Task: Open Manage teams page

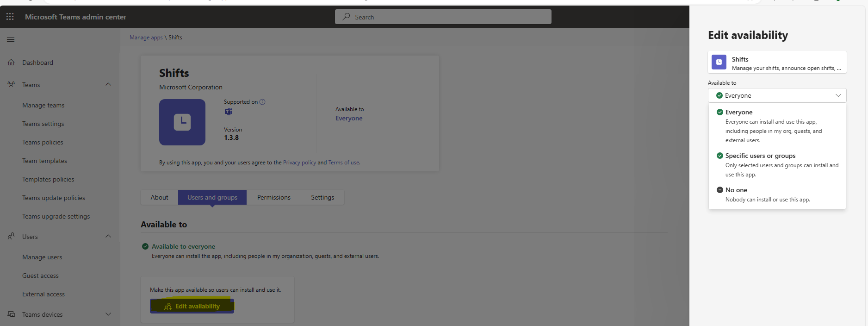Action: click(x=43, y=105)
